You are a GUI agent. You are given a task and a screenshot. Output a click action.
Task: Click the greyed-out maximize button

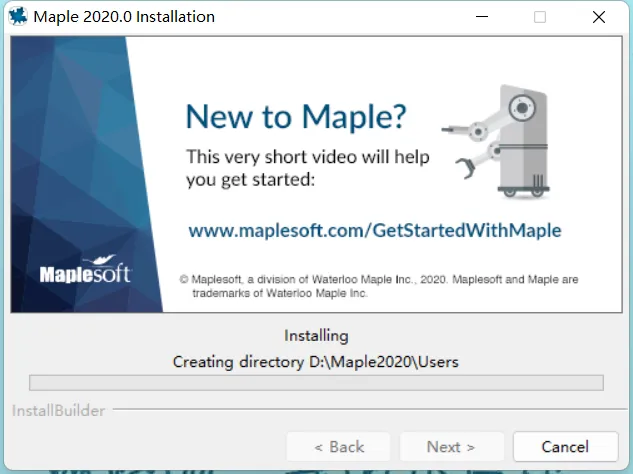point(540,17)
